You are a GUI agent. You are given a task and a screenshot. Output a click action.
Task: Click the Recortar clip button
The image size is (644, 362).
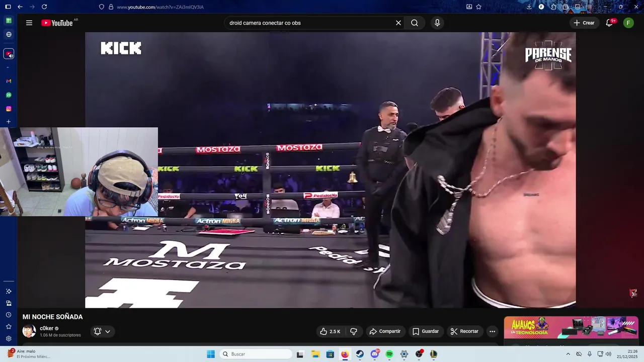[x=464, y=331]
